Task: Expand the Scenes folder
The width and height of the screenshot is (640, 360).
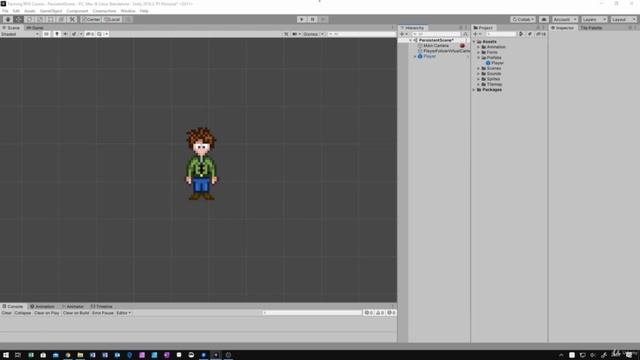Action: coord(479,68)
